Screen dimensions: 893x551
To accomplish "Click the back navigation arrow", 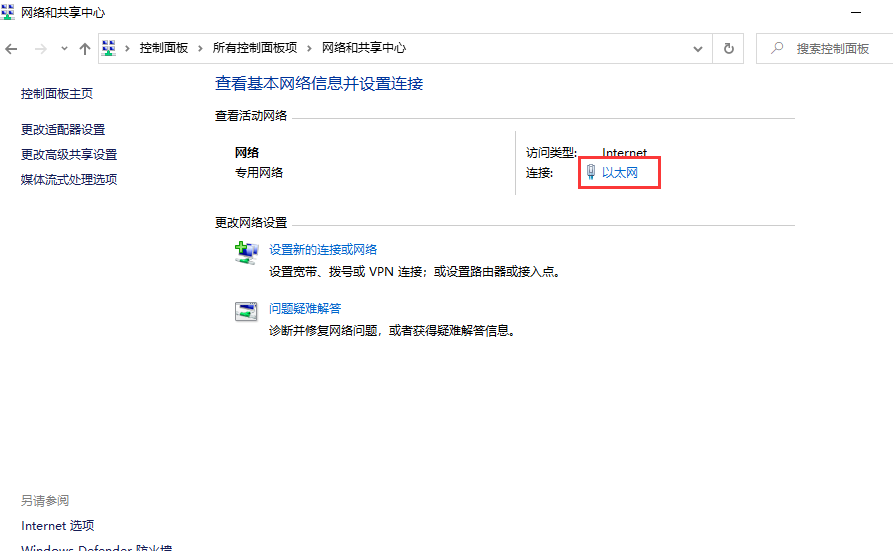I will click(11, 48).
